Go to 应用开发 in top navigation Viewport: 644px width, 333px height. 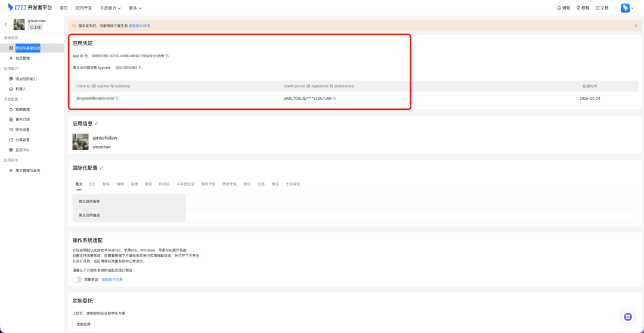pyautogui.click(x=84, y=8)
